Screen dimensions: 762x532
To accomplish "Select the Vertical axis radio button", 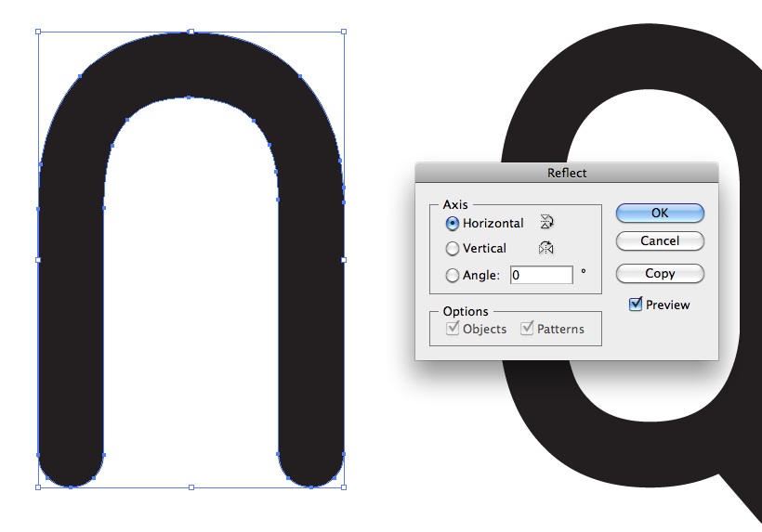I will 452,249.
